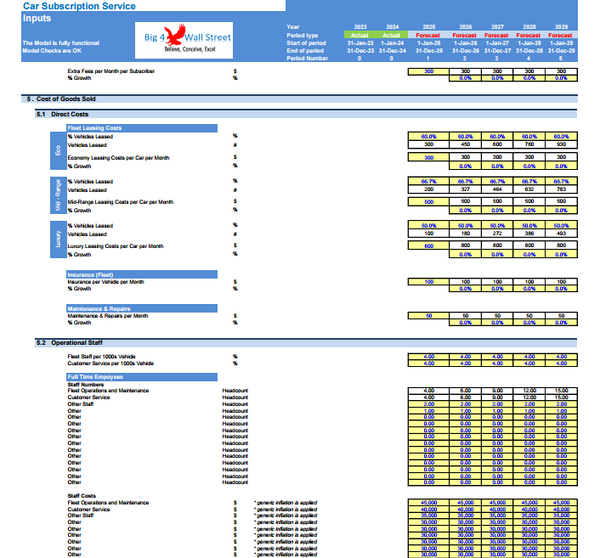This screenshot has width=600, height=558.
Task: Select the Insurance (Fleet) header
Action: pos(140,274)
